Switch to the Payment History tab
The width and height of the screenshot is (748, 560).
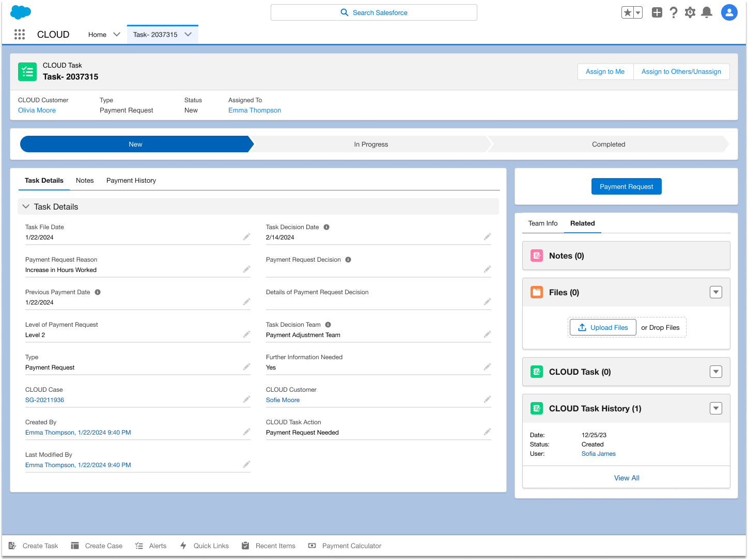click(131, 180)
